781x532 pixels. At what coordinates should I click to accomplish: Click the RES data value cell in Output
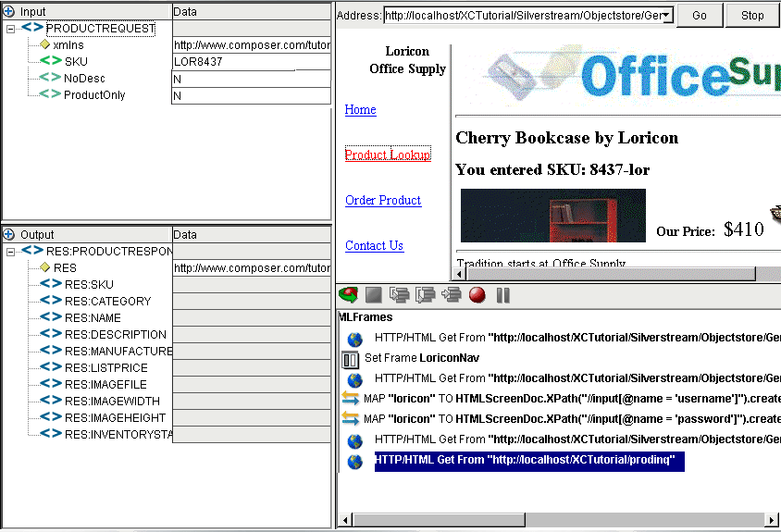(x=251, y=268)
